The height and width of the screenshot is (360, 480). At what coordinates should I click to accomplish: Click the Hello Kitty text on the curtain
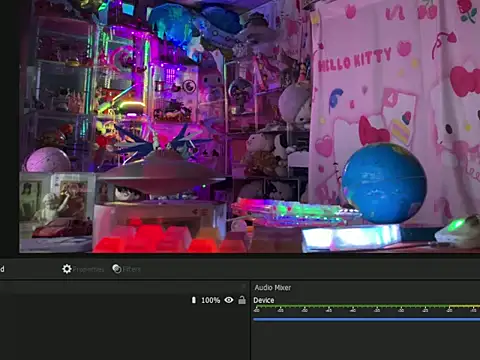click(354, 60)
